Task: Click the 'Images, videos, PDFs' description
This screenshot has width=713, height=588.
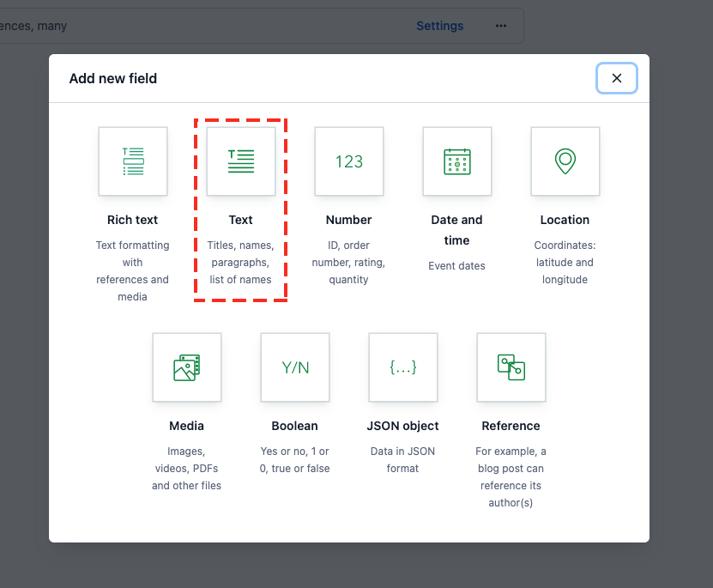Action: click(186, 469)
